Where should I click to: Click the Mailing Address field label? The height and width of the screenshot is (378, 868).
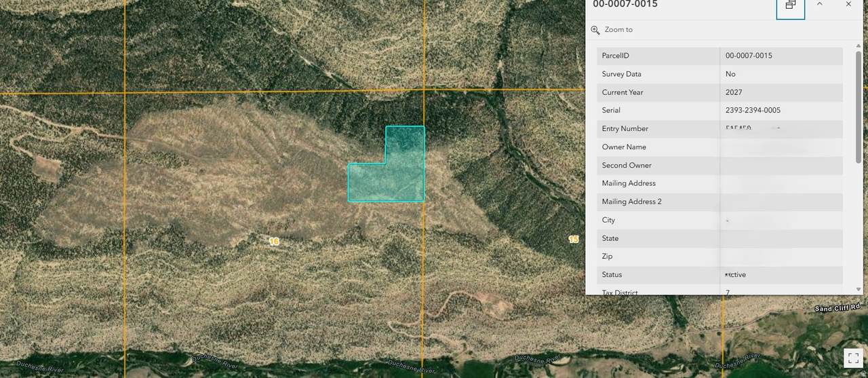[x=629, y=183]
